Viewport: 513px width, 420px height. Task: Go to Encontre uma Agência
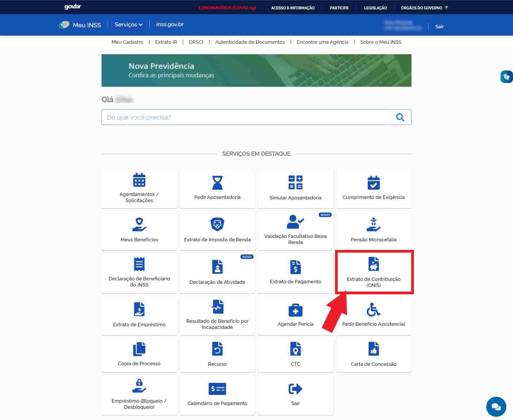[322, 42]
